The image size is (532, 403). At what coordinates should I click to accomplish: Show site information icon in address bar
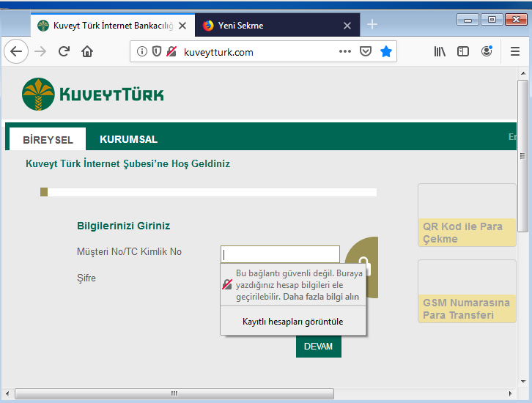click(142, 51)
